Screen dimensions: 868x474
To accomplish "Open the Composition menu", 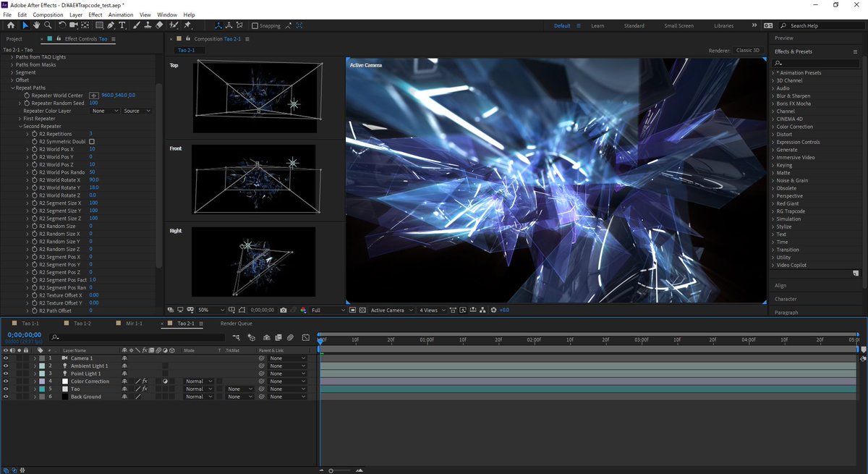I will pos(47,14).
